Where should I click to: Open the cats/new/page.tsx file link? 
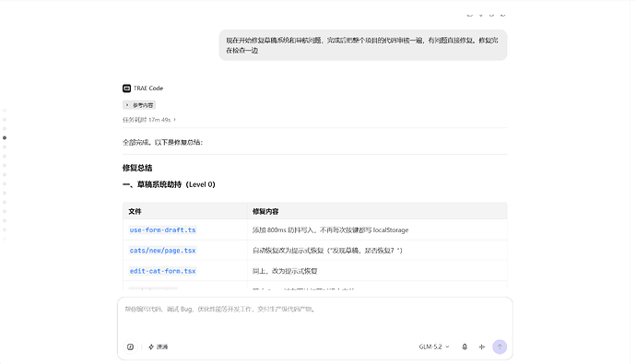162,251
